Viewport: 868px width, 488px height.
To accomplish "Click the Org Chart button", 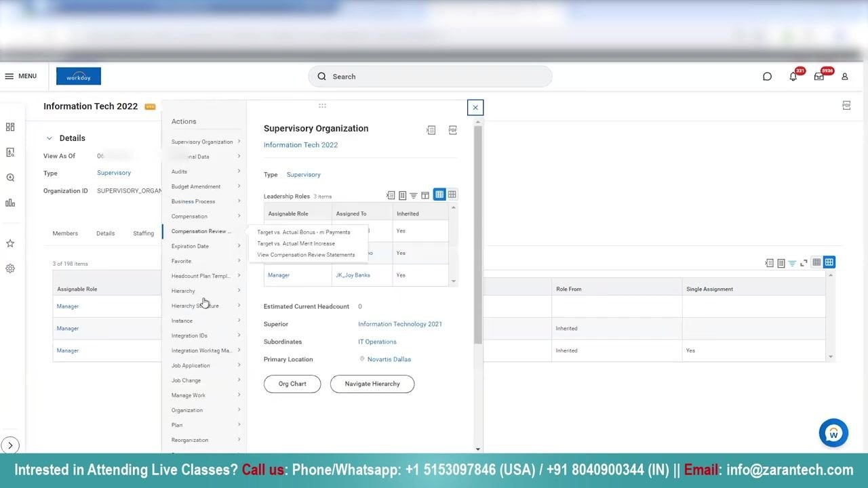I will [292, 384].
